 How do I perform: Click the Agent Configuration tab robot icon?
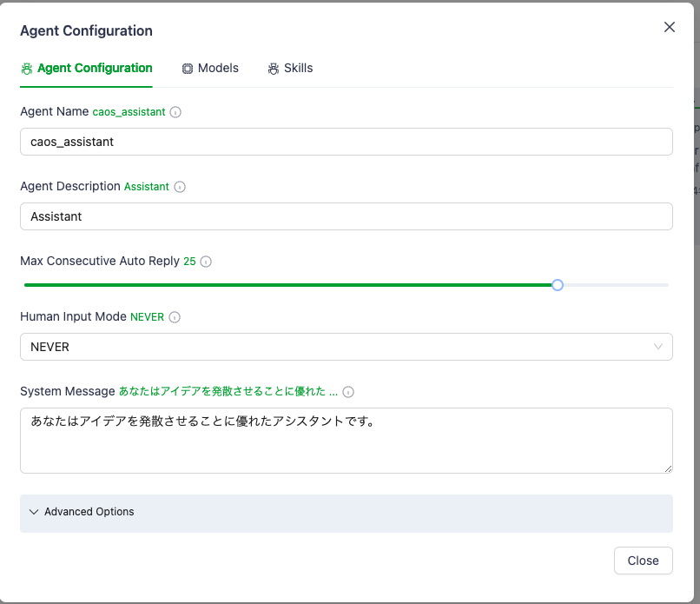point(27,69)
